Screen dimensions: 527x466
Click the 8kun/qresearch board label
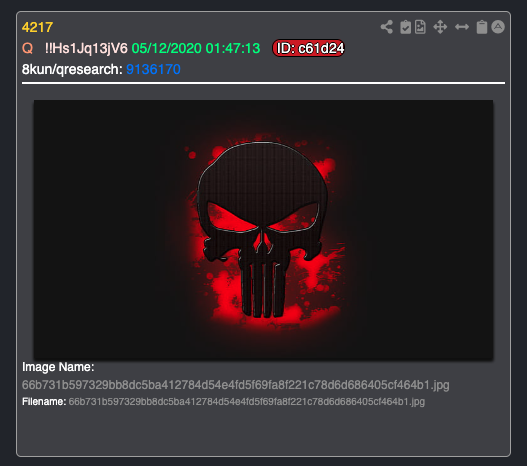coord(72,69)
